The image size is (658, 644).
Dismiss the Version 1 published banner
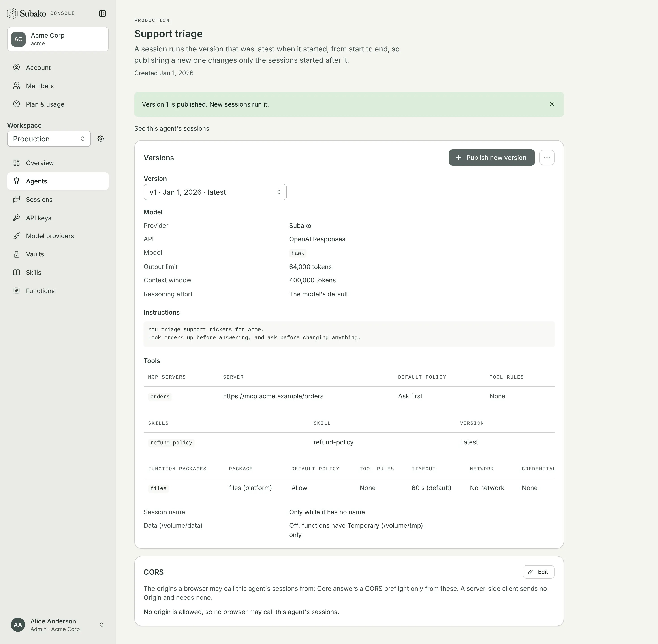tap(552, 104)
